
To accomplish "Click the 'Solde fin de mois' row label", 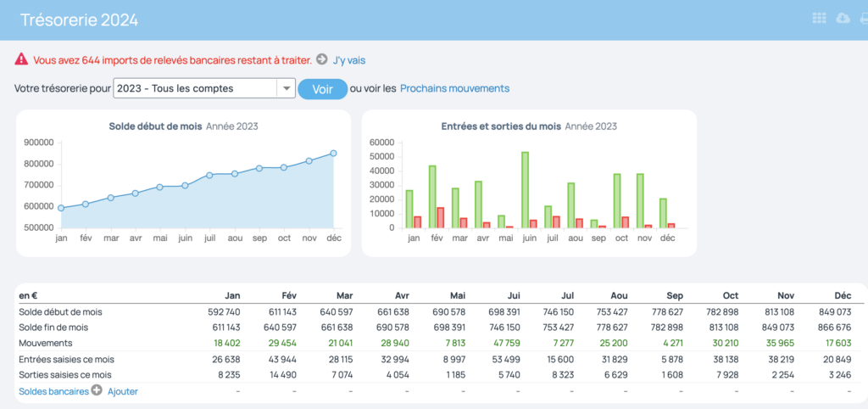I will 55,327.
